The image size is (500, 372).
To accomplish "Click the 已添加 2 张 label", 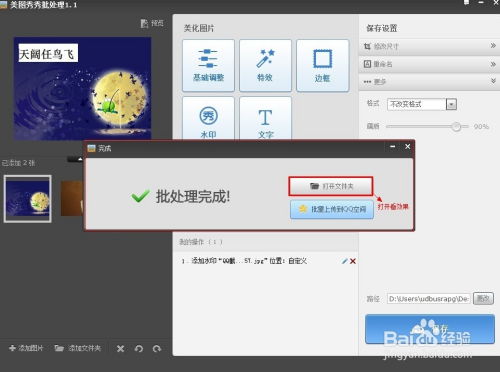I will pos(18,163).
